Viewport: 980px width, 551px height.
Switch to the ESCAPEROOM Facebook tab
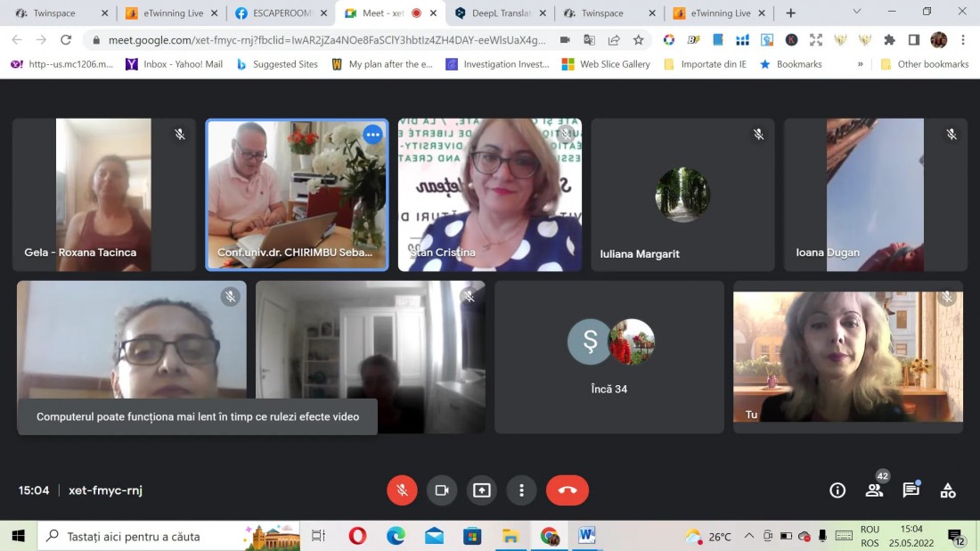pyautogui.click(x=282, y=13)
